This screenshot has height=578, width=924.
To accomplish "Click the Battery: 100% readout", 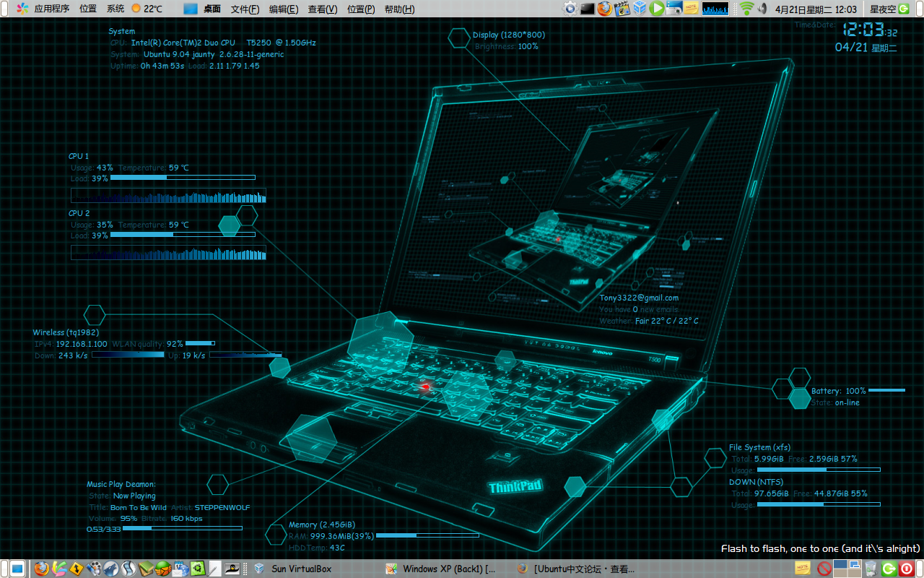I will 838,391.
